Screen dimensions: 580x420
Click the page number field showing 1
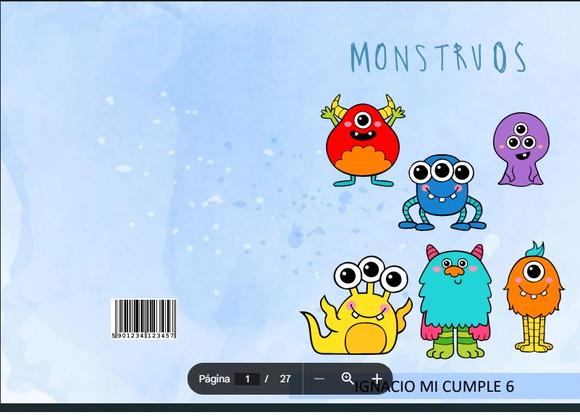pos(247,379)
